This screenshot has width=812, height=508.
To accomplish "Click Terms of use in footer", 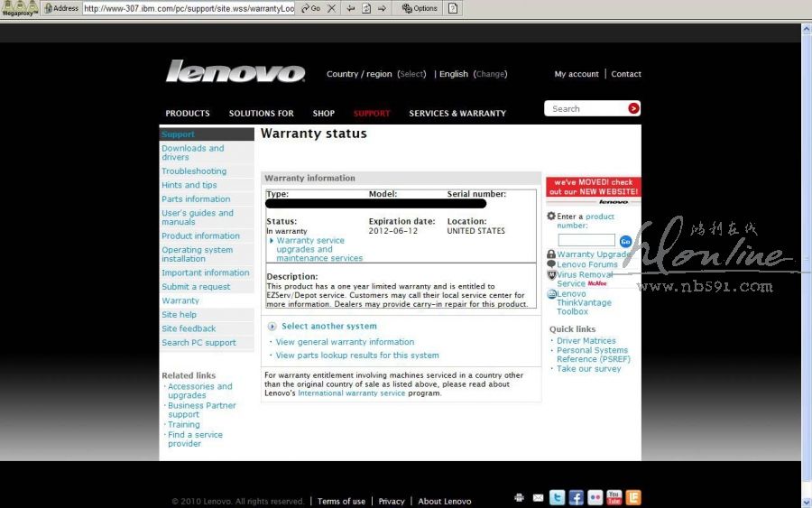I will click(x=341, y=502).
